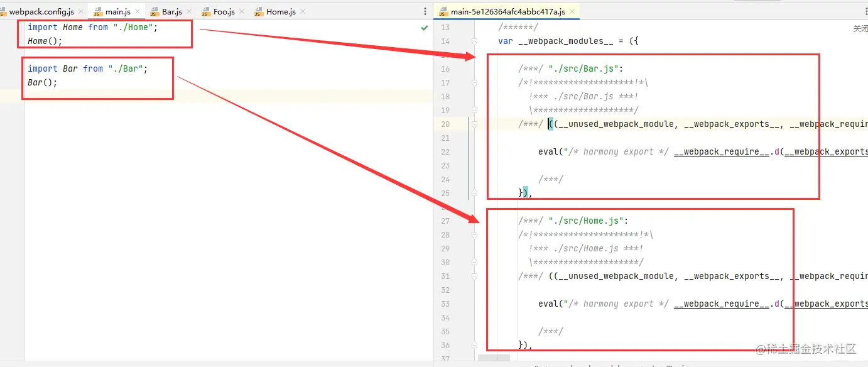Click the '/***/' comment on line 24
The height and width of the screenshot is (367, 868).
pos(551,180)
